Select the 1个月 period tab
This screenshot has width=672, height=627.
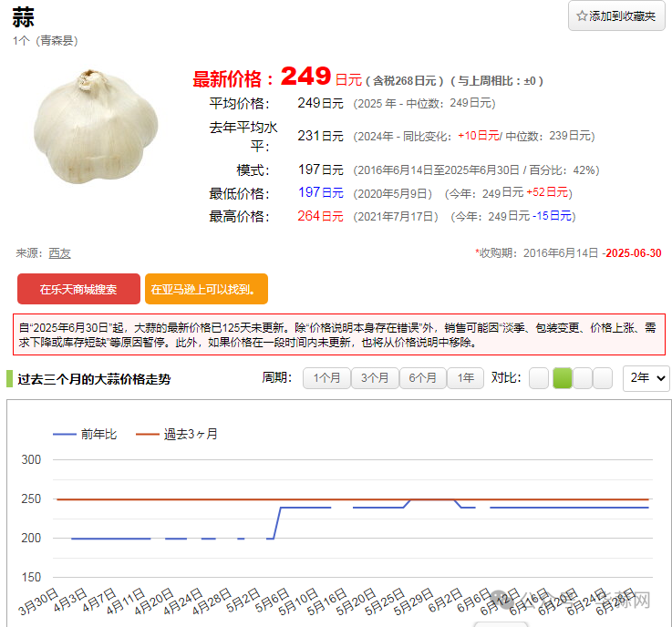(326, 378)
